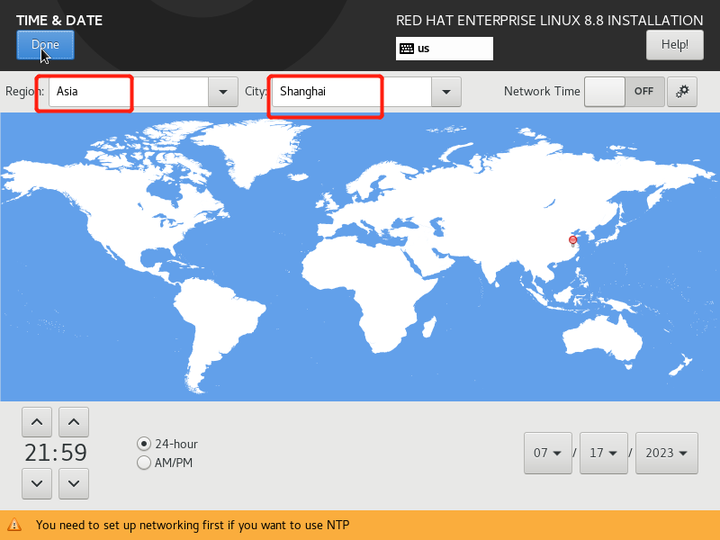Open NTP server settings gear icon
The width and height of the screenshot is (720, 540).
click(x=682, y=92)
